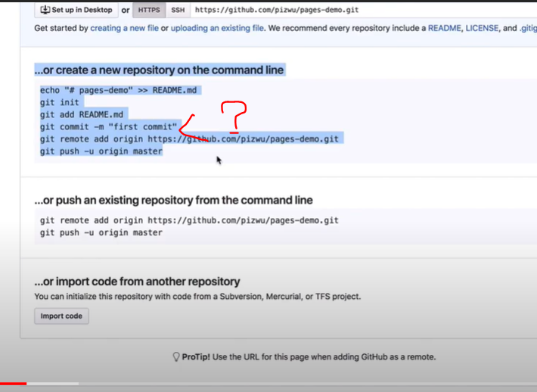The image size is (537, 392).
Task: Click the 'echo "# pages-demo" >> README.md' line
Action: click(x=119, y=90)
